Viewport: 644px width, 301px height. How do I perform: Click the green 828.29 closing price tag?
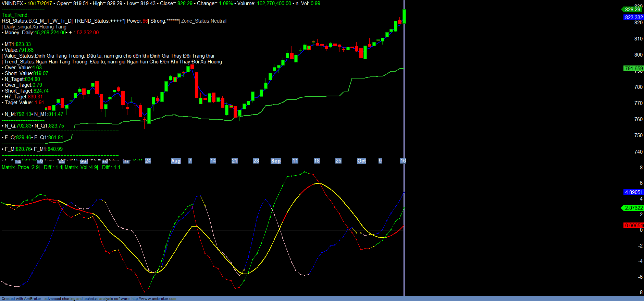(632, 10)
